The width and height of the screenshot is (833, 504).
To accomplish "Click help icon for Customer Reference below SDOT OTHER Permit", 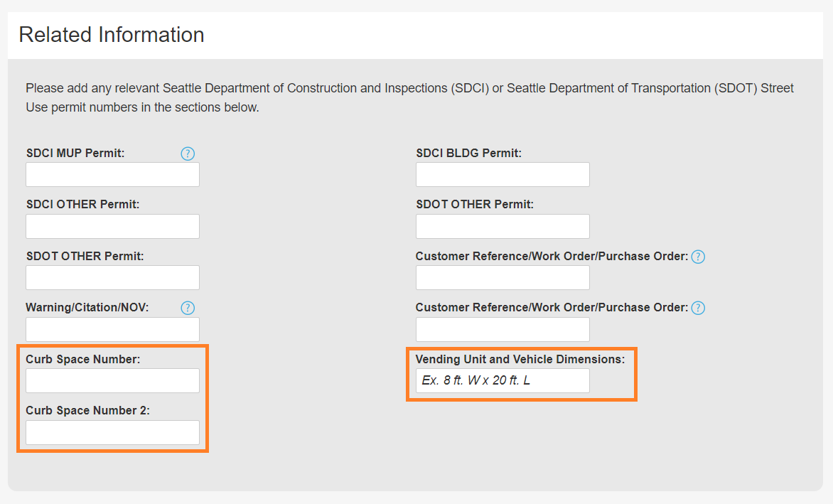I will [698, 257].
